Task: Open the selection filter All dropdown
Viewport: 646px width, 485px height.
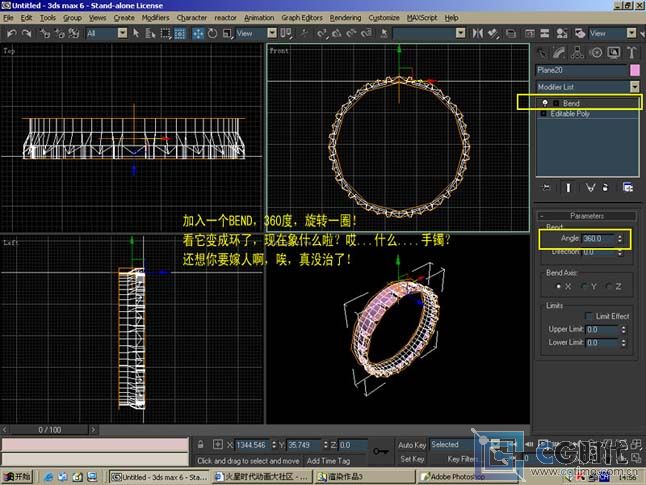Action: (x=122, y=33)
